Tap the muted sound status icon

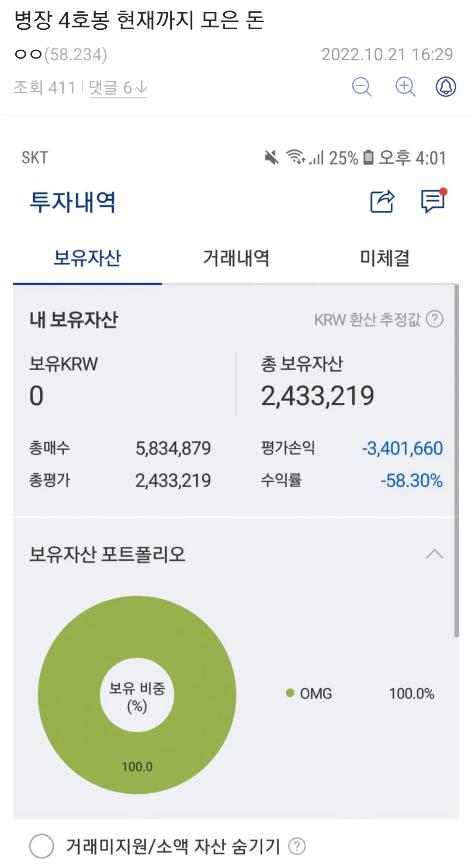point(272,157)
